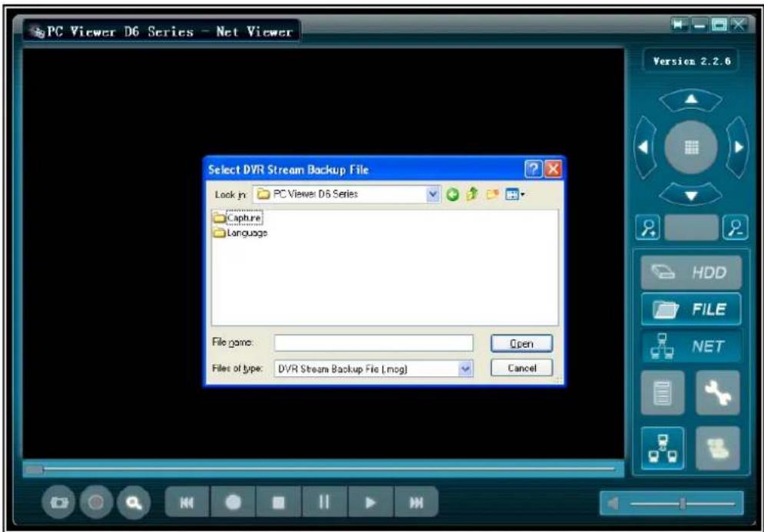Click the Version 2.2.6 label
Image resolution: width=764 pixels, height=532 pixels.
coord(691,61)
